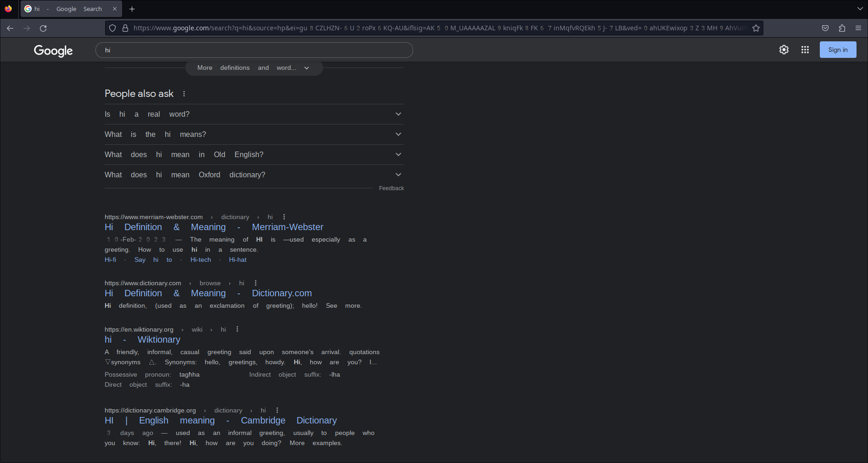Click the Feedback link

click(x=391, y=188)
